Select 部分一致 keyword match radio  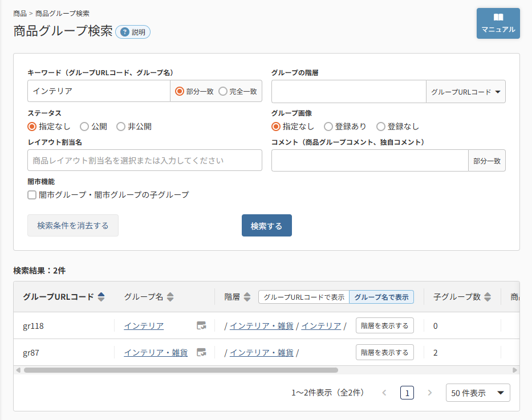coord(180,91)
